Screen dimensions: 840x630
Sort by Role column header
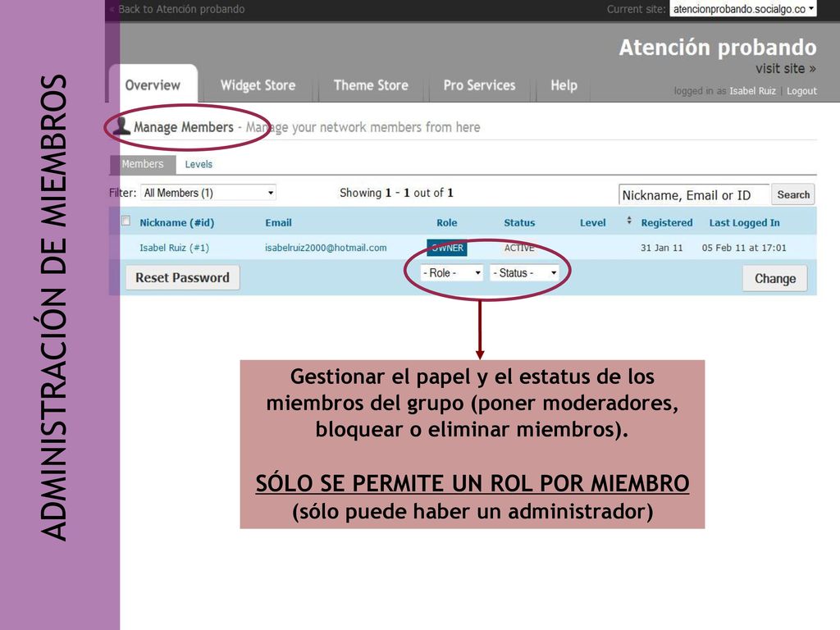(x=447, y=223)
